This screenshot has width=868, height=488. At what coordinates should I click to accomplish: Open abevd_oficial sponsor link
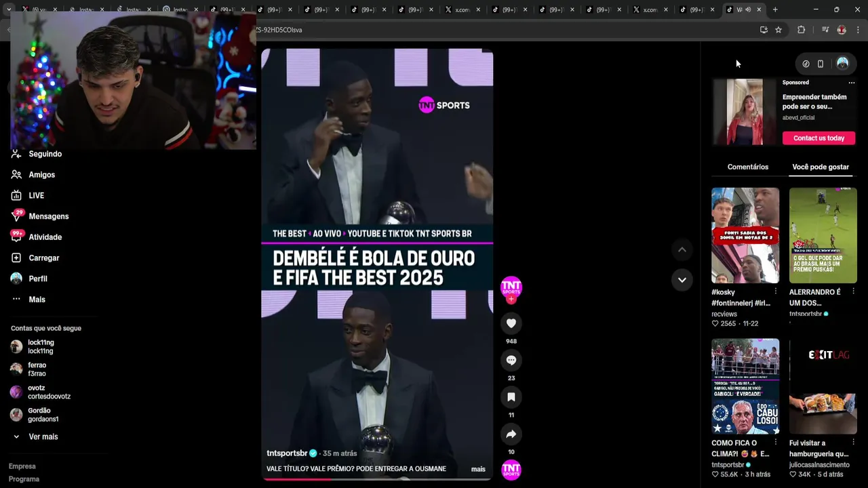(798, 117)
